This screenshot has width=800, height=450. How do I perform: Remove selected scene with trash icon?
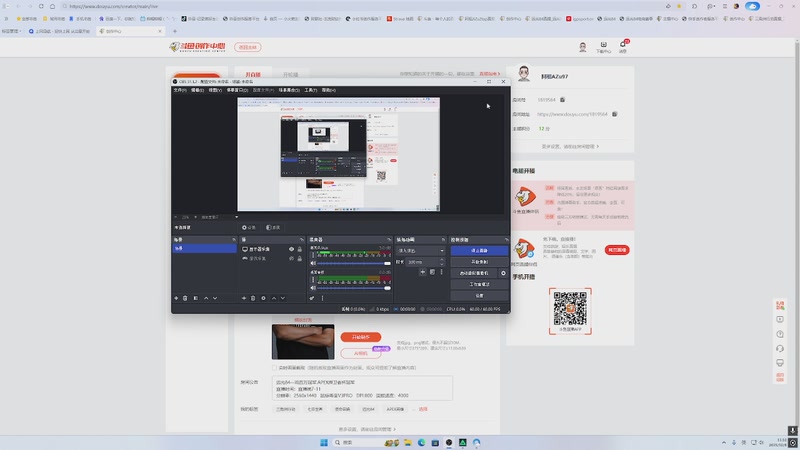[185, 298]
